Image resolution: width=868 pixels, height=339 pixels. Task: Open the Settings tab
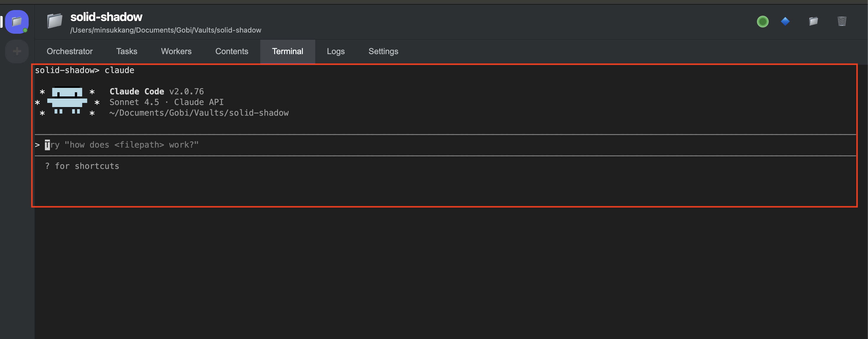pyautogui.click(x=383, y=51)
